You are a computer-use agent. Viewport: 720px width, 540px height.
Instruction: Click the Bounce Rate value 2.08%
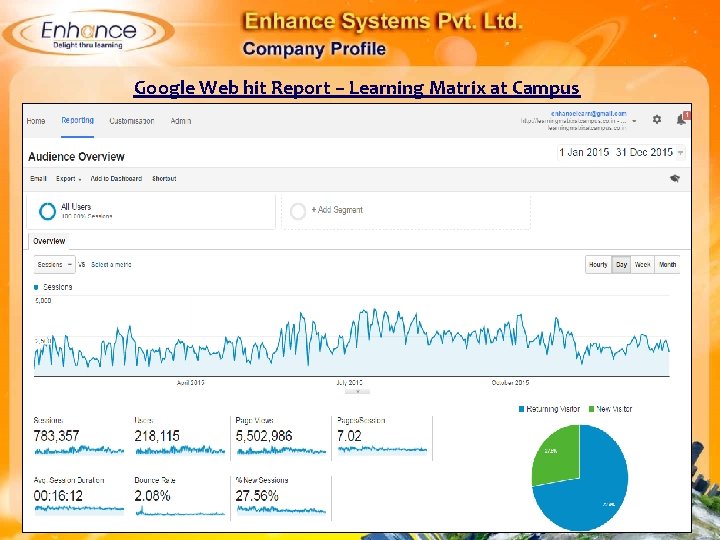(152, 496)
